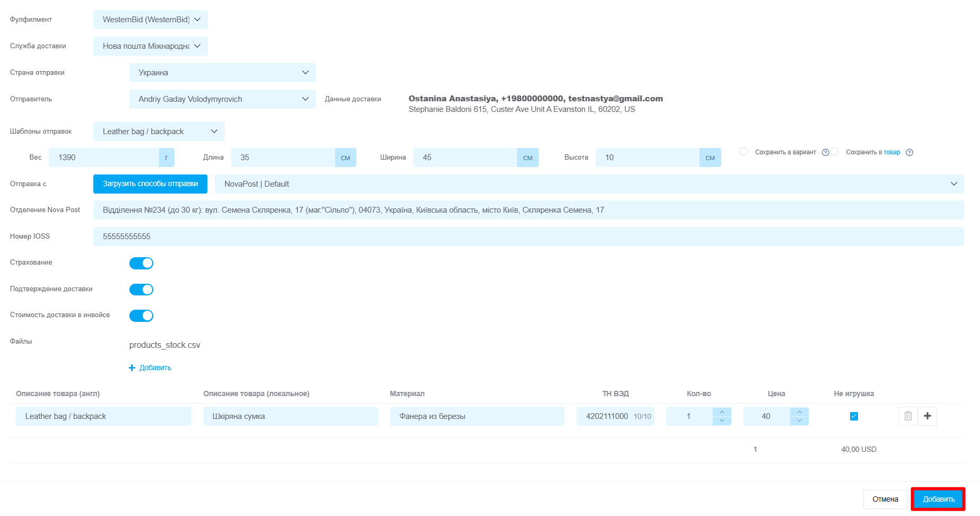Expand the shipment templates dropdown
The image size is (980, 516).
click(159, 132)
